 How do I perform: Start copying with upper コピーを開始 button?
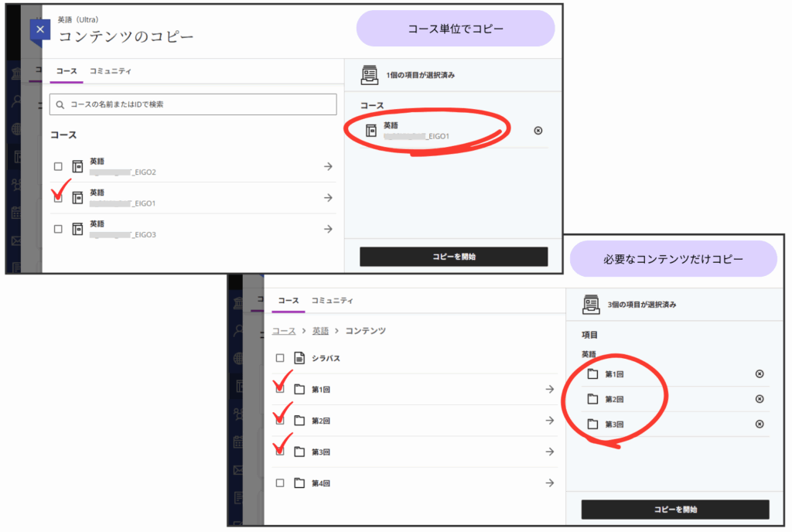453,257
